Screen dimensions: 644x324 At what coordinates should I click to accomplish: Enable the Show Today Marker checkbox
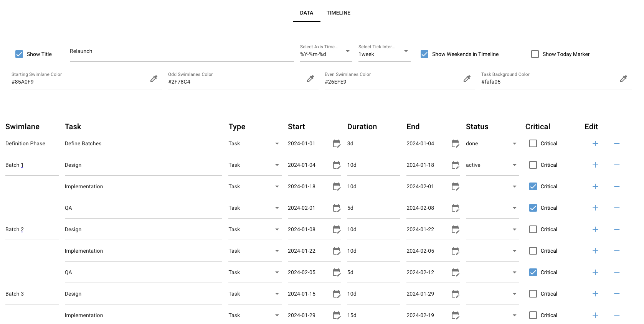pos(535,54)
